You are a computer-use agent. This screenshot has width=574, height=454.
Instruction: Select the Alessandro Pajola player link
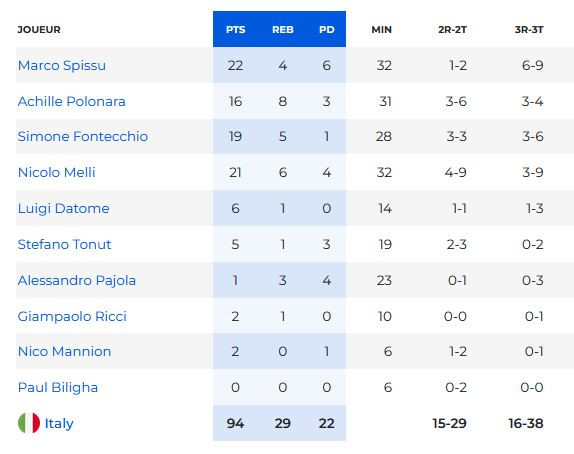tap(77, 280)
